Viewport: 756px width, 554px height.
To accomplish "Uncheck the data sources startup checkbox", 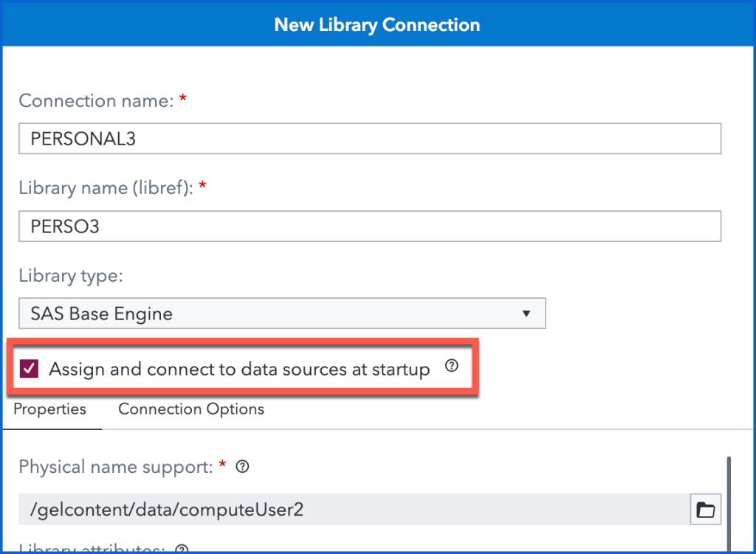I will (x=30, y=368).
